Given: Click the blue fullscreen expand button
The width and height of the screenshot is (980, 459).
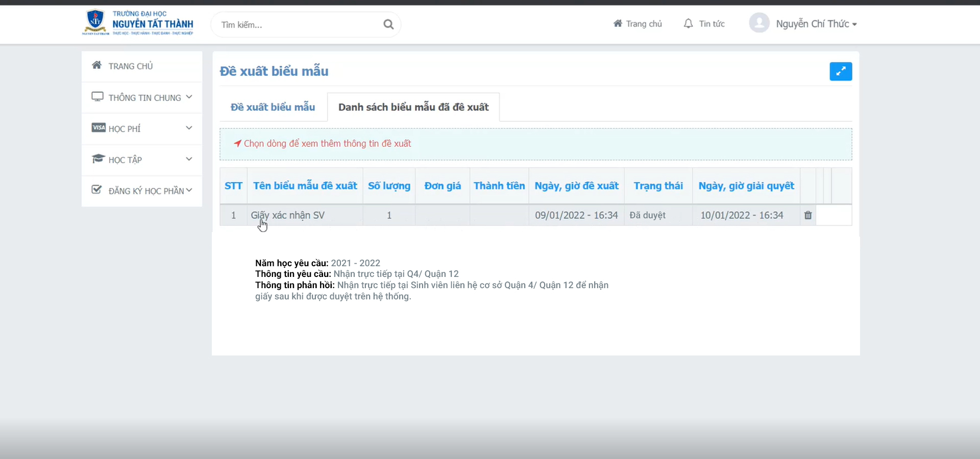Looking at the screenshot, I should click(840, 71).
